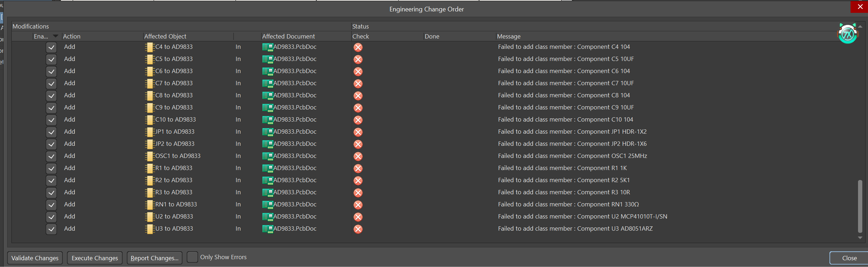The image size is (868, 267).
Task: Click the failed check icon for RN1
Action: [x=358, y=205]
